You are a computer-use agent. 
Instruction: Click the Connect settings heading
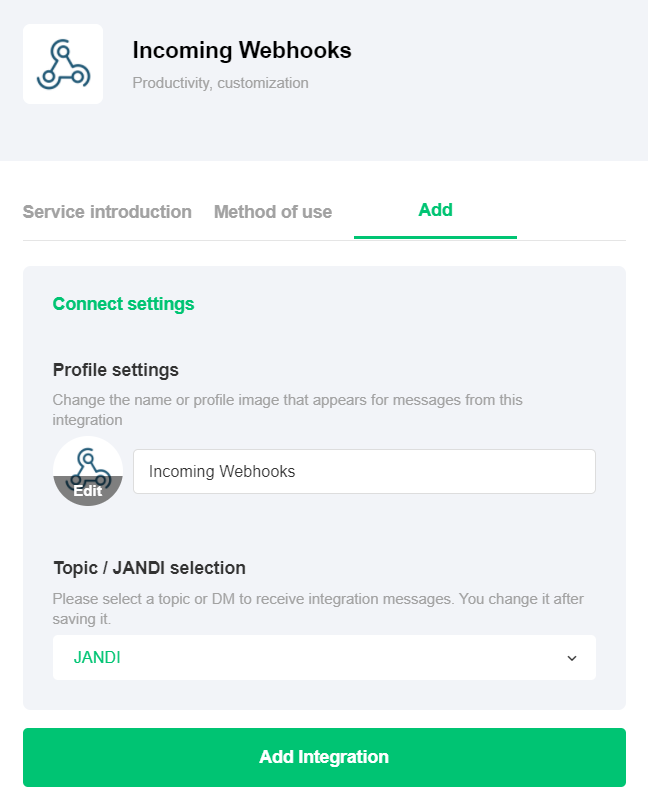(x=124, y=304)
